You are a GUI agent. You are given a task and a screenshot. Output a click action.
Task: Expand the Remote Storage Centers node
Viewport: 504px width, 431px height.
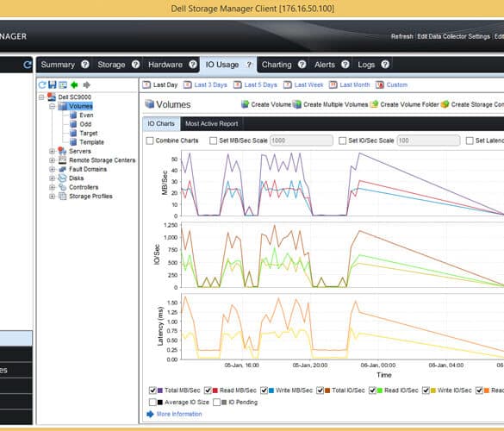pos(52,160)
